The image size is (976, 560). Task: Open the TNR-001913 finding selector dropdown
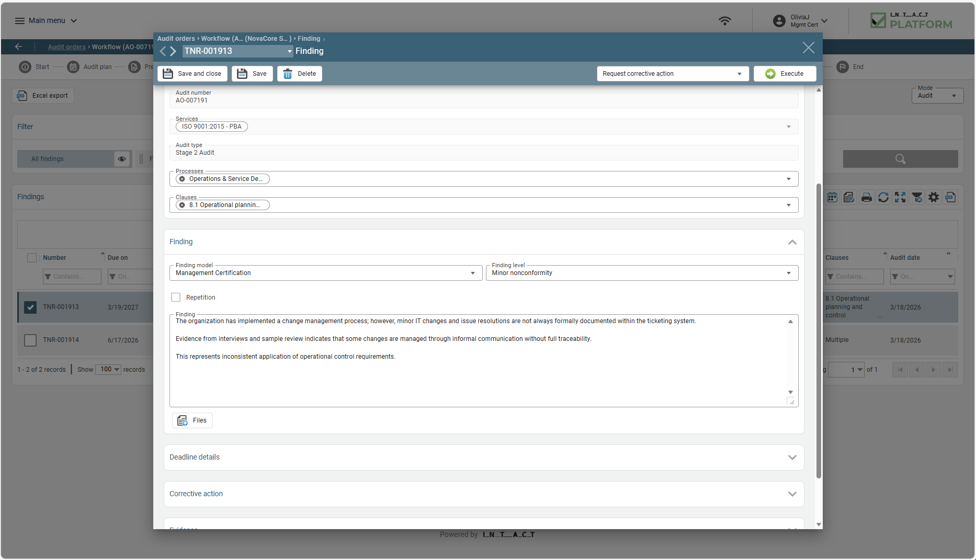tap(289, 51)
